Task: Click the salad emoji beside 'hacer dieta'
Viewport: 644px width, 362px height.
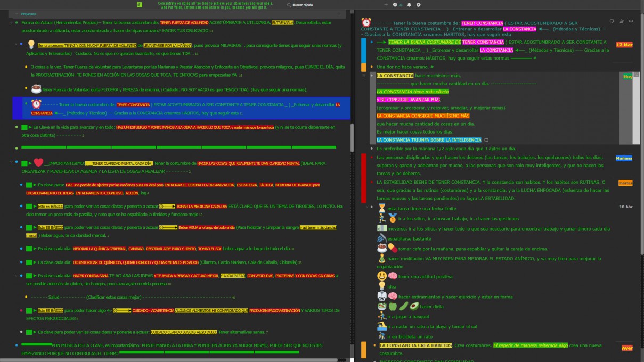Action: tap(381, 306)
